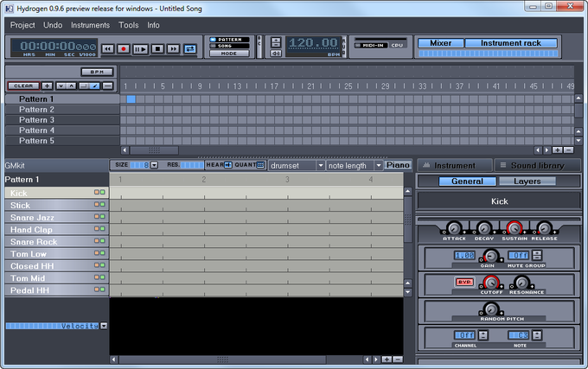Open the pattern SIZE dropdown
The height and width of the screenshot is (369, 588).
[154, 165]
